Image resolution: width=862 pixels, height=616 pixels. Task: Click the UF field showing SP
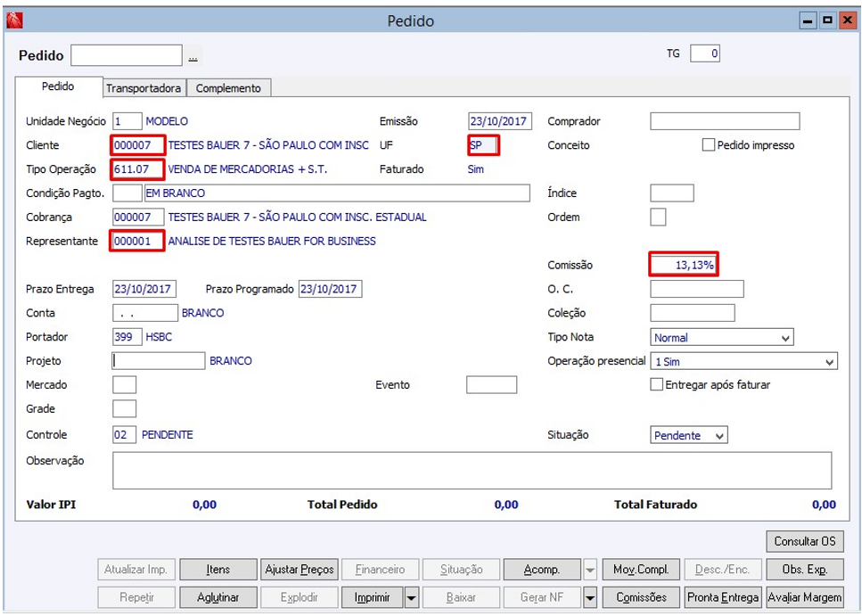click(x=484, y=145)
